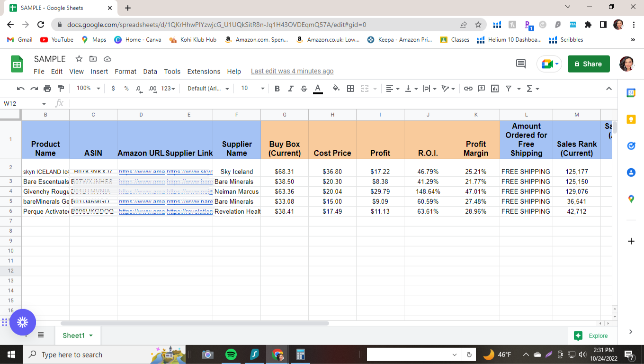Viewport: 644px width, 364px height.
Task: Open Google Tasks in side panel
Action: [631, 146]
